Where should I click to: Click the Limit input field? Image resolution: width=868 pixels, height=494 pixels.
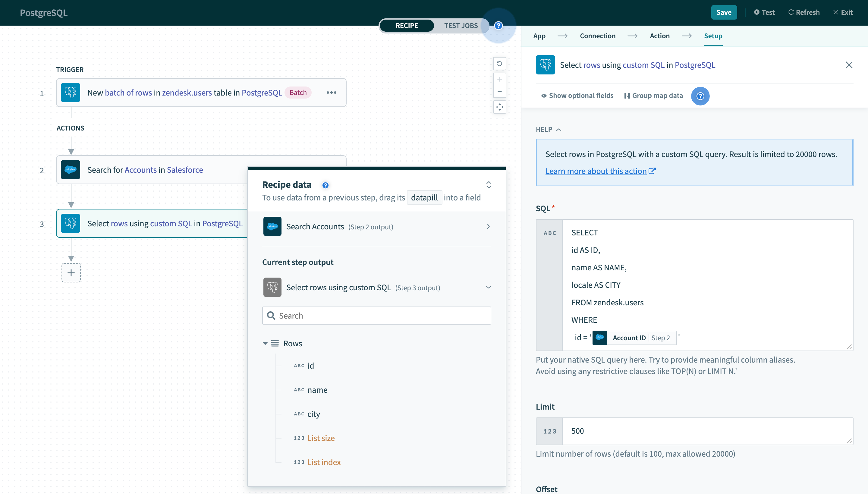[707, 431]
